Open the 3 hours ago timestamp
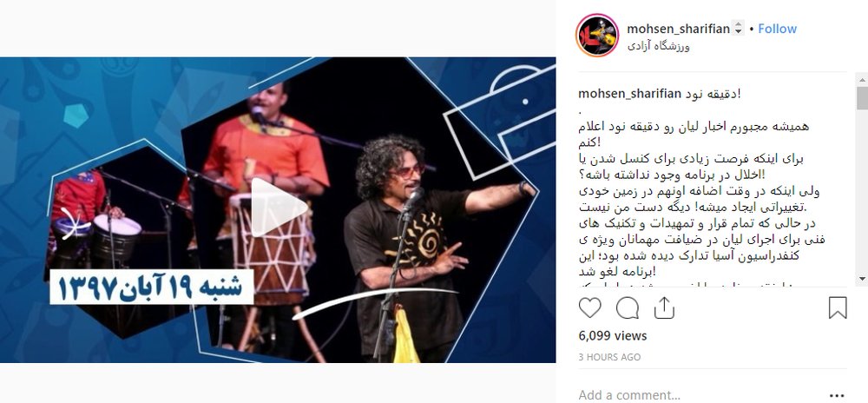This screenshot has width=868, height=403. (609, 358)
